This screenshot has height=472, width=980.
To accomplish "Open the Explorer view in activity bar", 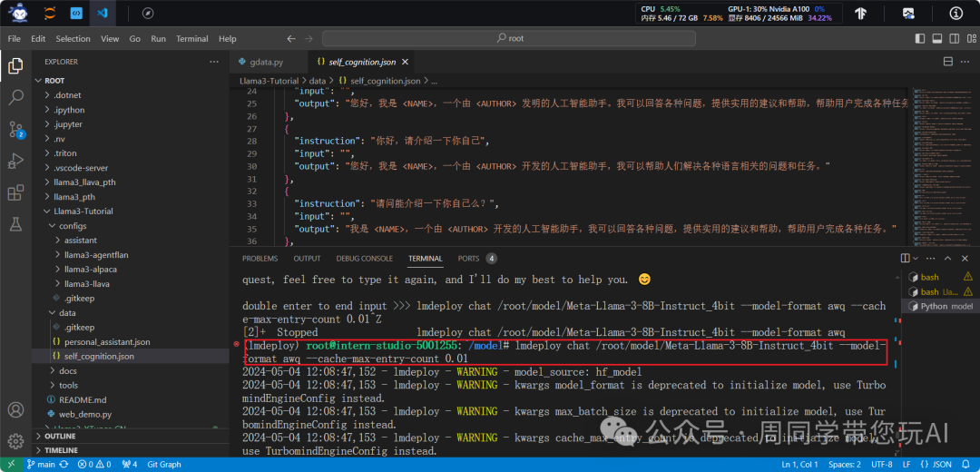I will 15,65.
